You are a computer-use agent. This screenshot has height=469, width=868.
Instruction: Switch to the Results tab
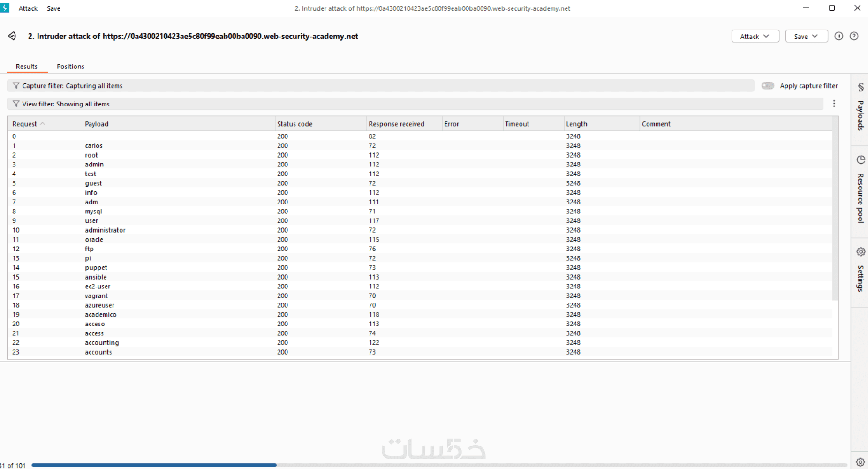pos(27,67)
